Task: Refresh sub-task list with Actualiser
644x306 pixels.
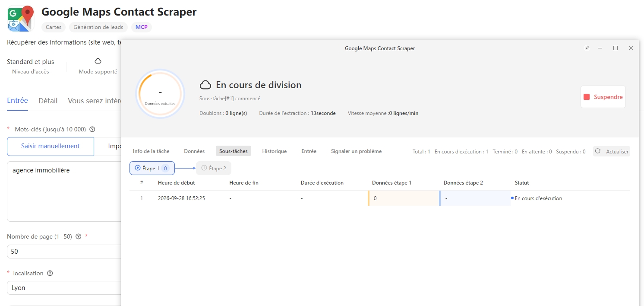Action: click(612, 151)
